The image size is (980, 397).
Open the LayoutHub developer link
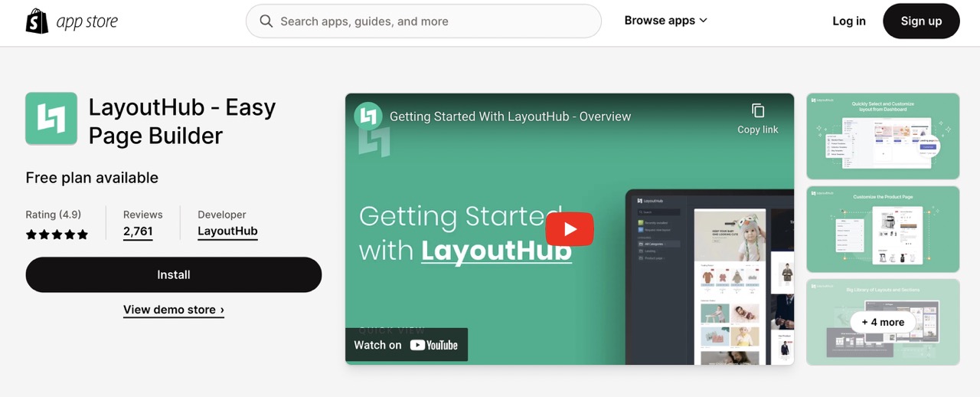[x=227, y=231]
